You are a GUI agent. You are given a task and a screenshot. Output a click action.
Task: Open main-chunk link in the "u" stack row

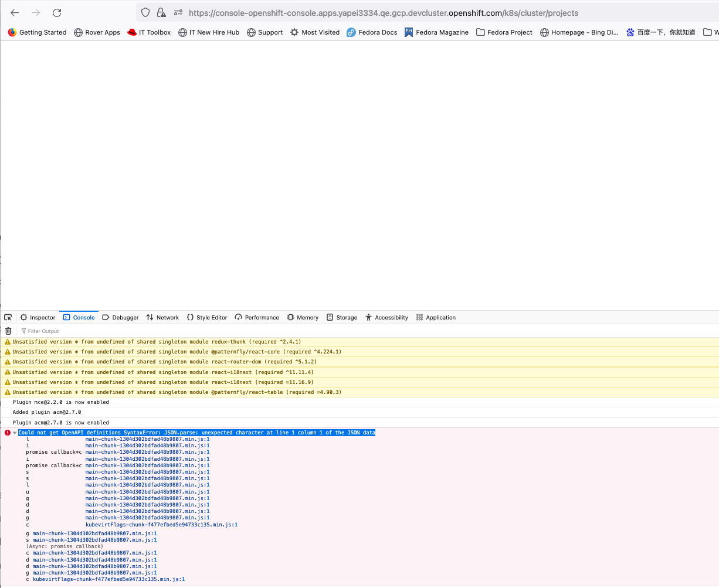(x=147, y=492)
